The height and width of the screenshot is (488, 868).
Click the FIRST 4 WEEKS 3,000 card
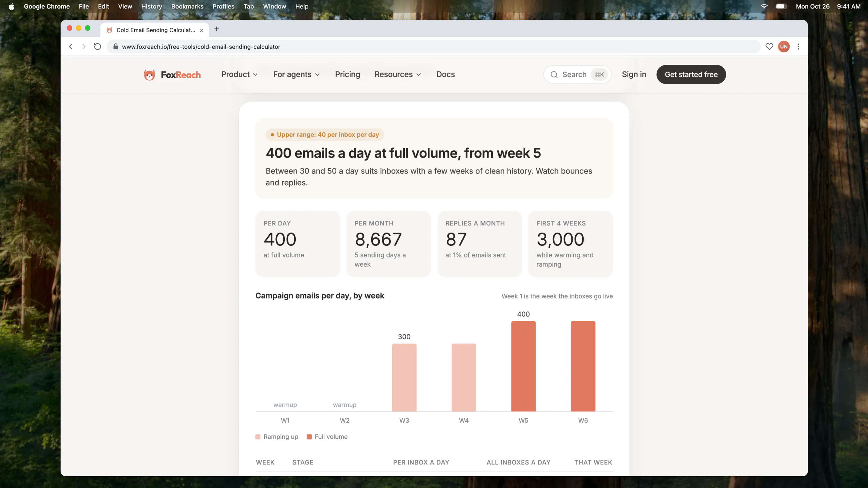(x=570, y=244)
